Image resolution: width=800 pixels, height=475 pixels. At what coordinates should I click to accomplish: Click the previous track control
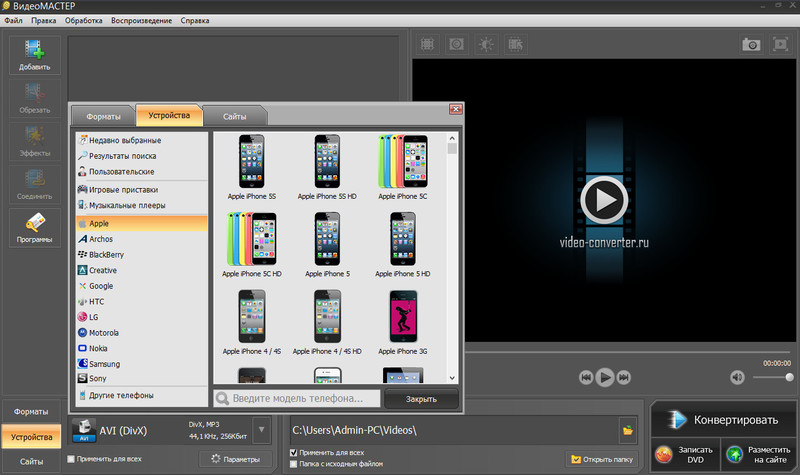[586, 377]
